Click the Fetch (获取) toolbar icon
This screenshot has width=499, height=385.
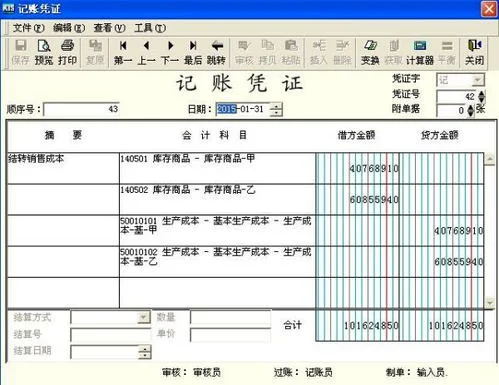[x=393, y=53]
